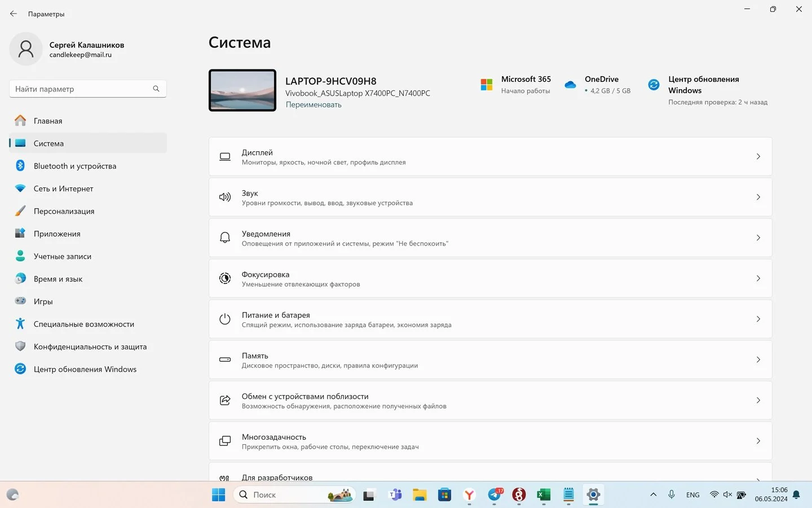The image size is (812, 508).
Task: Click the microphone icon in system tray
Action: click(672, 495)
